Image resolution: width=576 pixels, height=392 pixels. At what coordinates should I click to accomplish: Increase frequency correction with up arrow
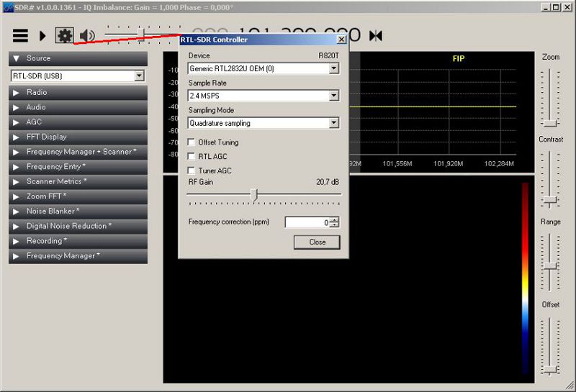point(334,220)
